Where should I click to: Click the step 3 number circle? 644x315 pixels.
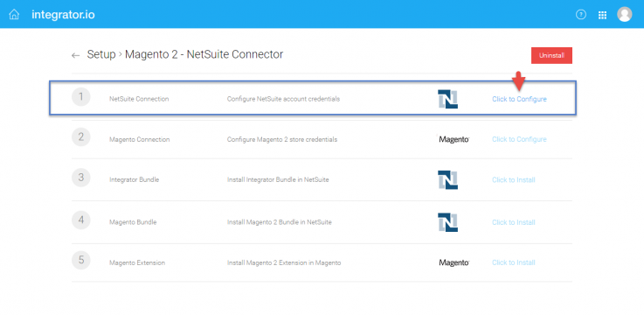pos(81,178)
